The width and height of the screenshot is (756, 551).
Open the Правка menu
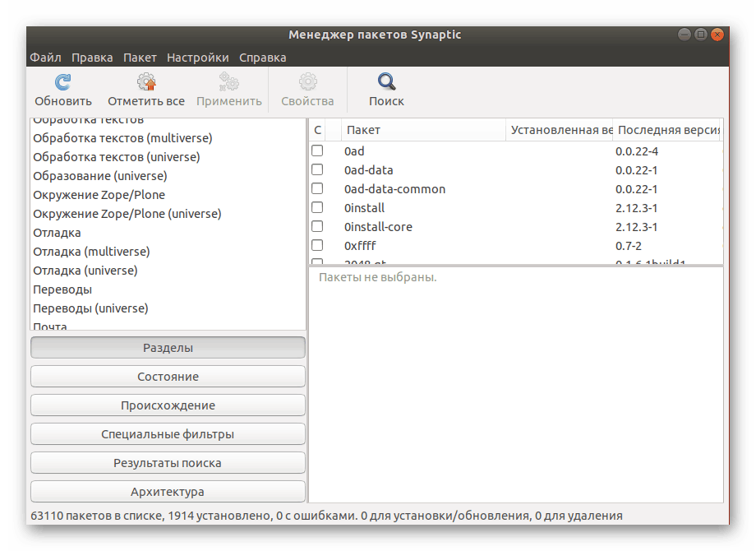92,58
